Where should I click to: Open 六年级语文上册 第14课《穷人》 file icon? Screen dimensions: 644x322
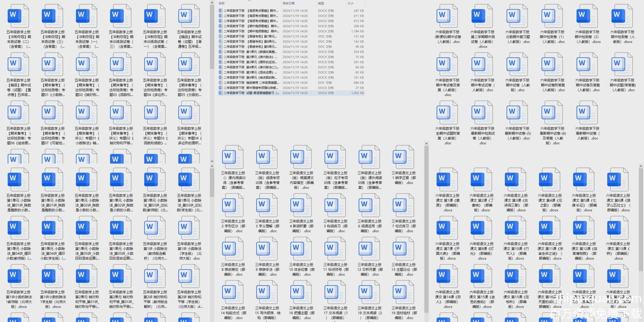[447, 276]
